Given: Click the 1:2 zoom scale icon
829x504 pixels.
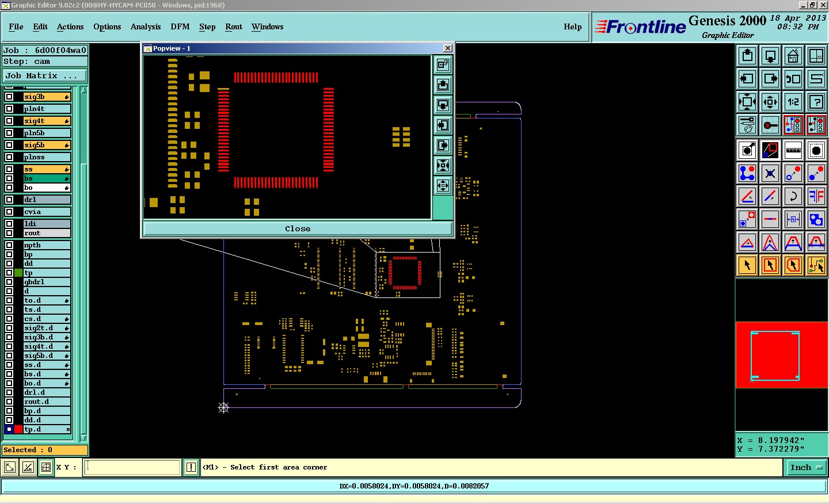Looking at the screenshot, I should tap(793, 102).
